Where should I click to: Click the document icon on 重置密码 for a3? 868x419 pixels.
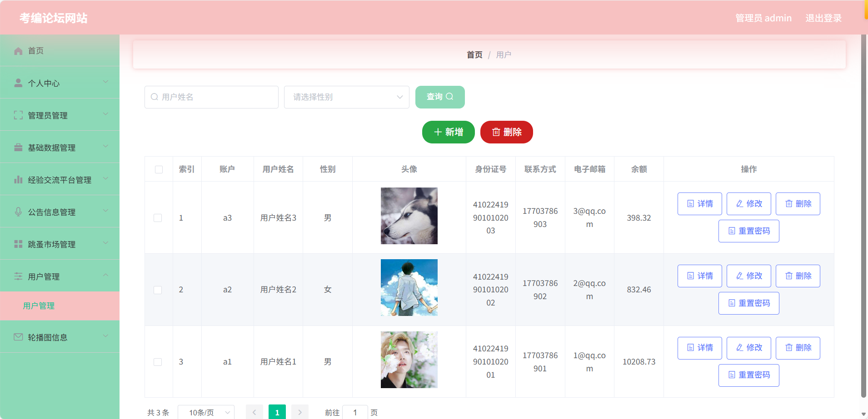(732, 231)
